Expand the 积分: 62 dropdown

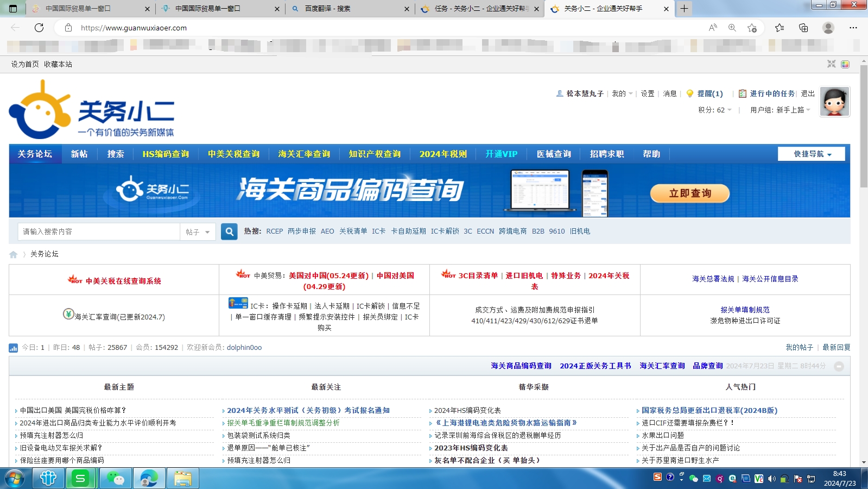[x=715, y=110]
